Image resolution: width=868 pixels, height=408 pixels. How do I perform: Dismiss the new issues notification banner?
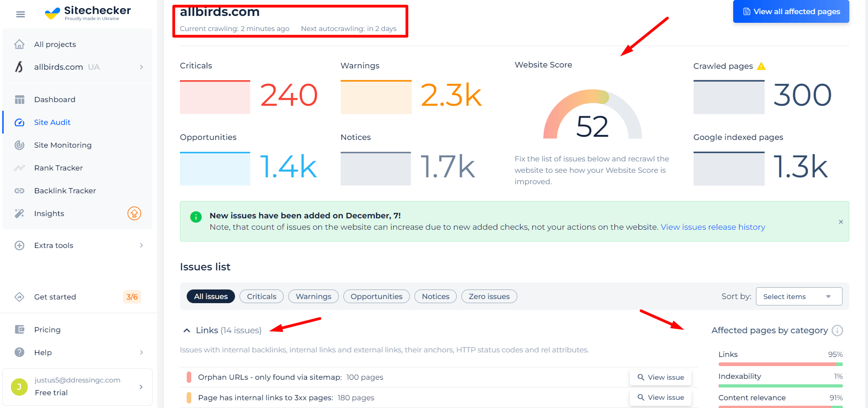pos(841,222)
